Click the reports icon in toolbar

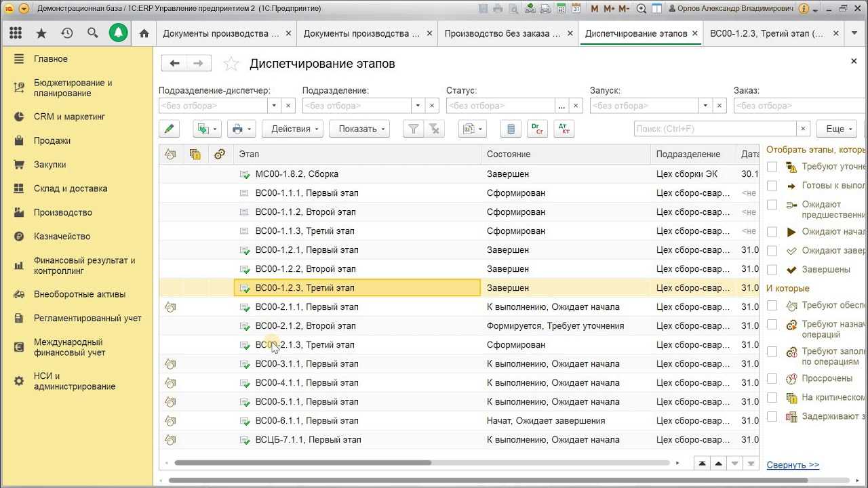(x=472, y=129)
